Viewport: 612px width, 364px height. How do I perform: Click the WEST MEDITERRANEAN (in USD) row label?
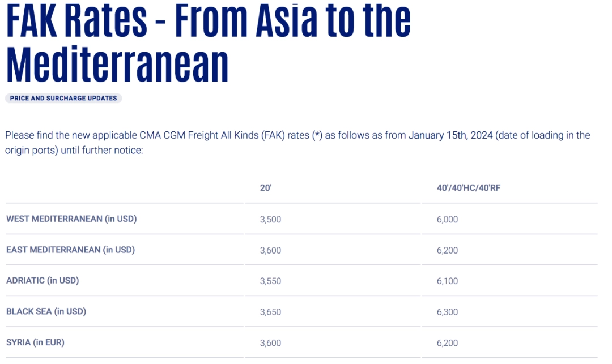pyautogui.click(x=71, y=219)
